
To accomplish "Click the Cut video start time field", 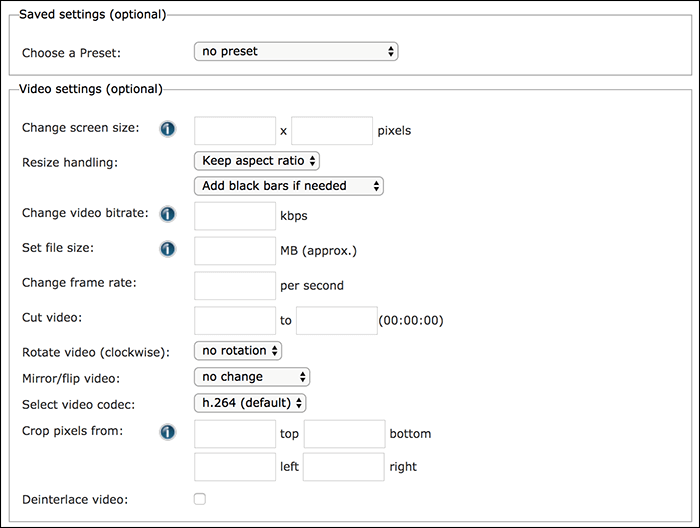I will click(x=235, y=321).
